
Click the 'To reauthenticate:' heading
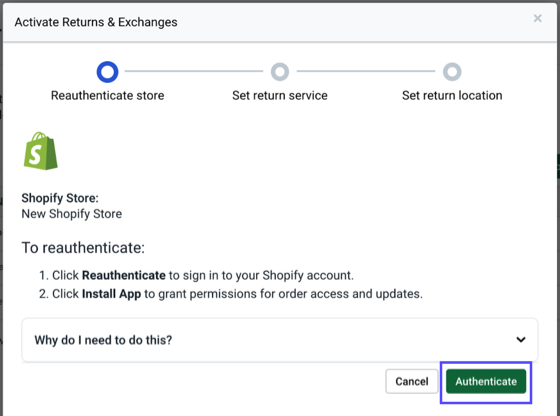(83, 247)
